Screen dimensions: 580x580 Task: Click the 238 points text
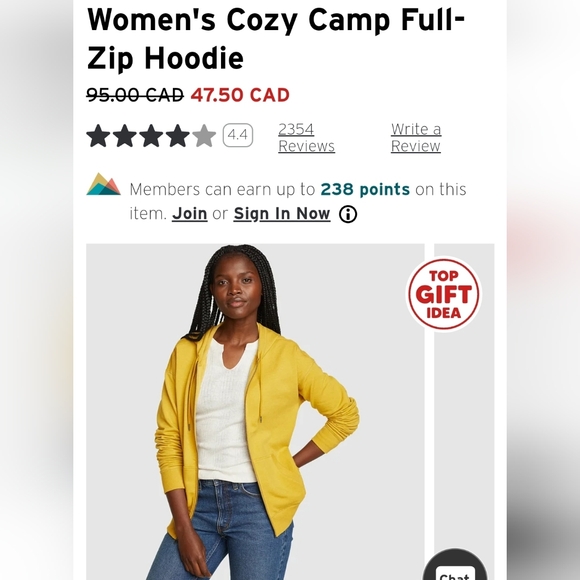point(365,189)
